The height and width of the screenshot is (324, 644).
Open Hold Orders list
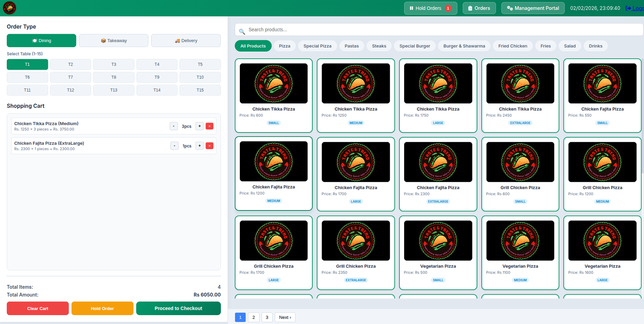click(x=430, y=8)
